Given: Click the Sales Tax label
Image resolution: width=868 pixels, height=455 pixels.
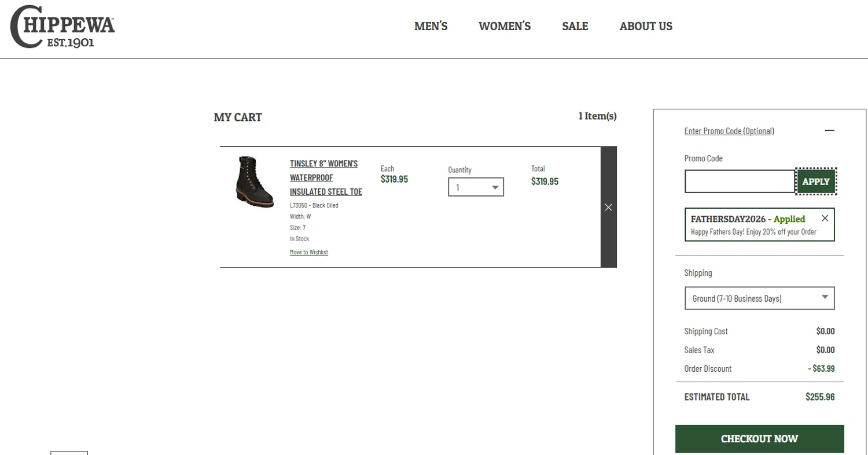Looking at the screenshot, I should tap(699, 350).
